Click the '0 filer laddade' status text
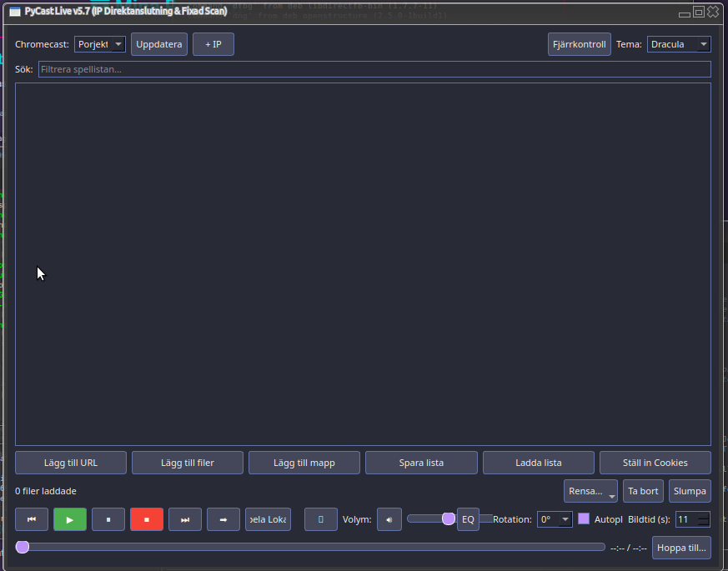Screen dimensions: 728x571 (x=46, y=491)
